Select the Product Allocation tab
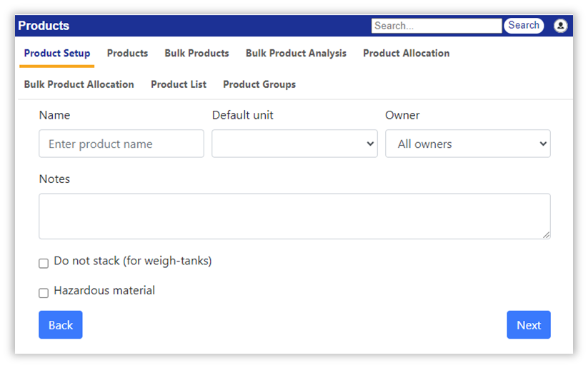The height and width of the screenshot is (368, 588). pyautogui.click(x=406, y=54)
